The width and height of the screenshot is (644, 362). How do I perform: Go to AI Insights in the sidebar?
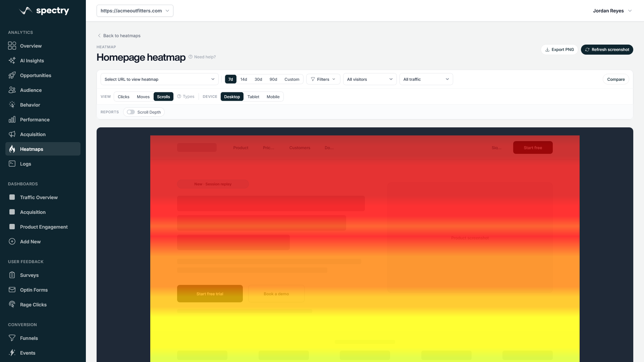[43, 60]
